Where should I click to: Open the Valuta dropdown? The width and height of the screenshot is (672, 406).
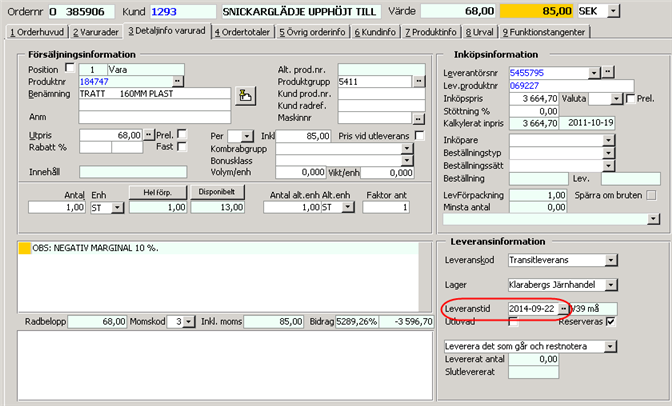click(616, 99)
